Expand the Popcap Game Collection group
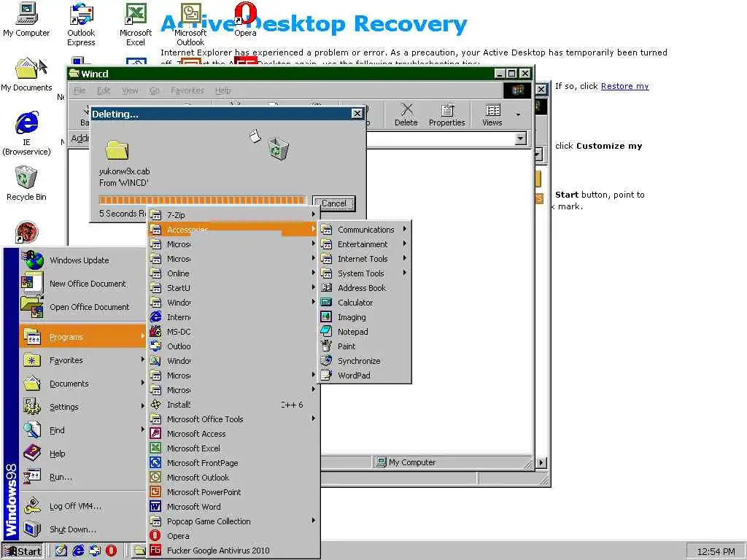This screenshot has width=747, height=560. point(233,521)
